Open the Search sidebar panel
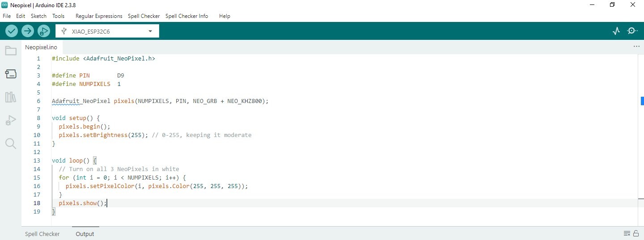 (x=11, y=143)
